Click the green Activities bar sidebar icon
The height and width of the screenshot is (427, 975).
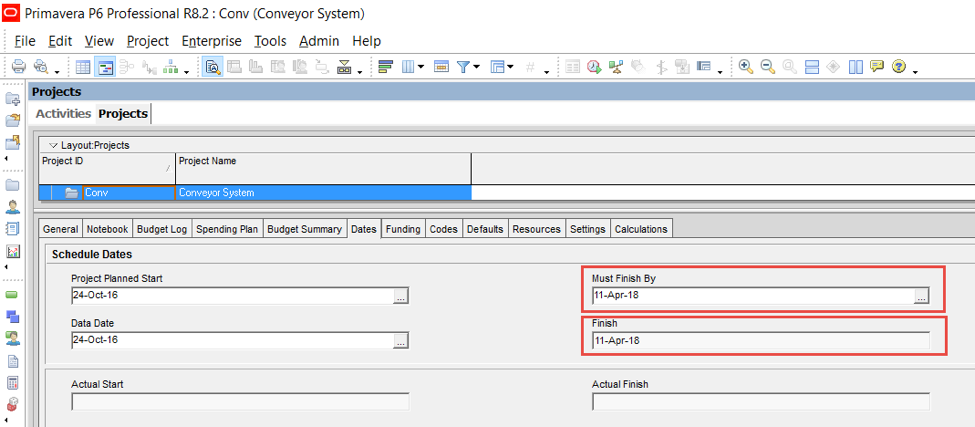click(x=12, y=294)
